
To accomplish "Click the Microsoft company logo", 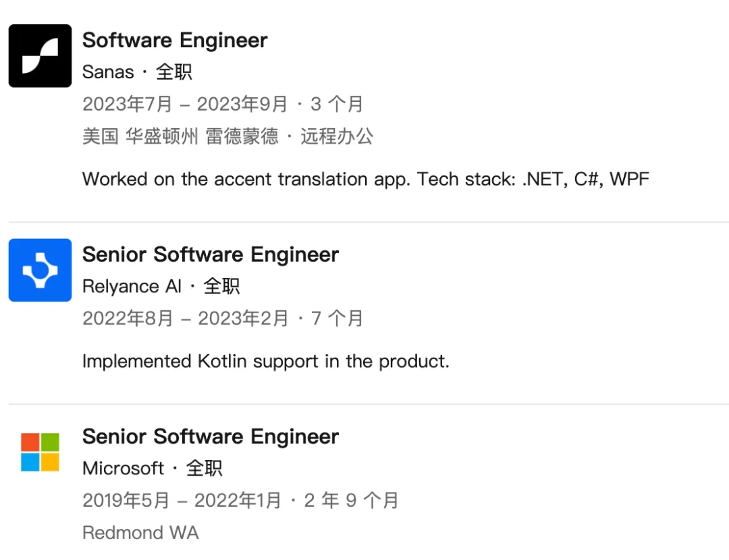I will (x=40, y=452).
